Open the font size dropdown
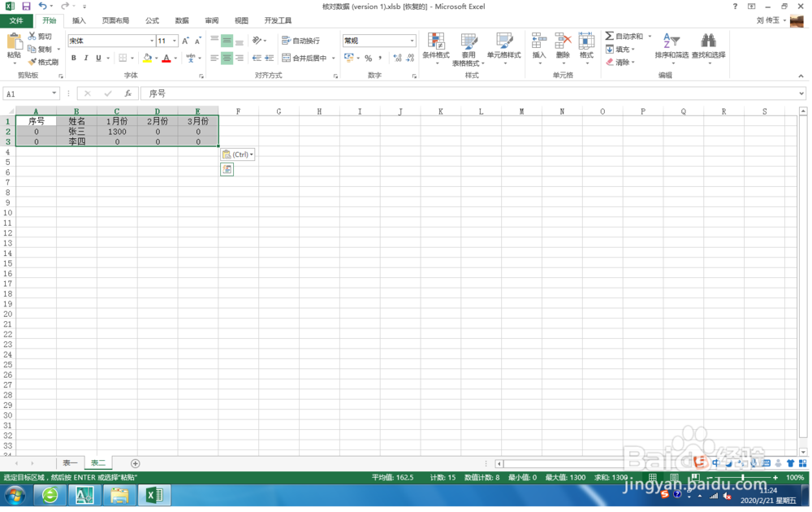This screenshot has width=812, height=512. tap(175, 41)
